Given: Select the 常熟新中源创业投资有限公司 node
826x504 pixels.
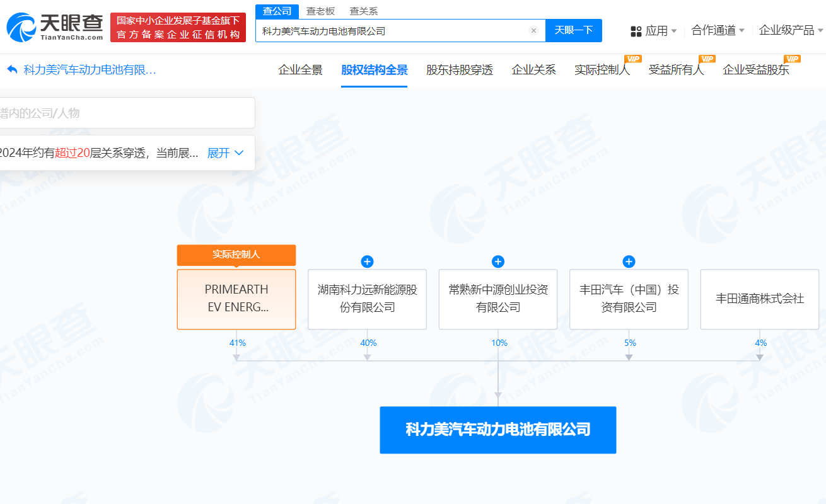Looking at the screenshot, I should (498, 299).
